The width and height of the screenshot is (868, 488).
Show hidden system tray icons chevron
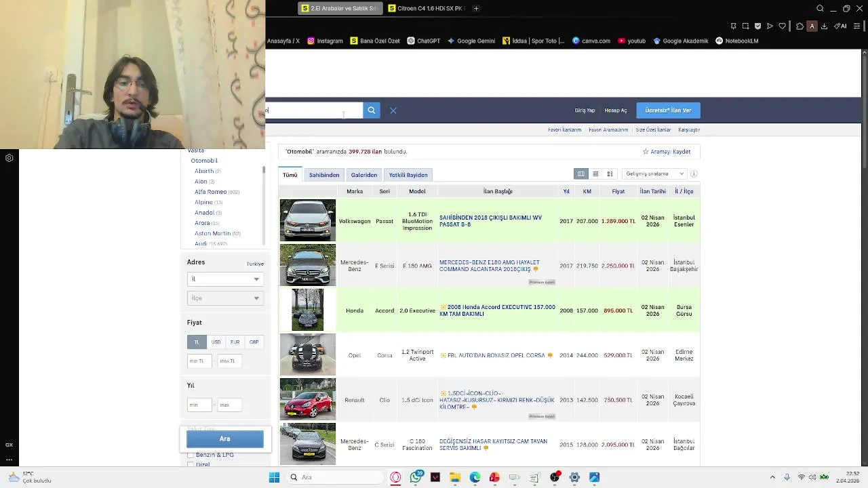point(772,477)
